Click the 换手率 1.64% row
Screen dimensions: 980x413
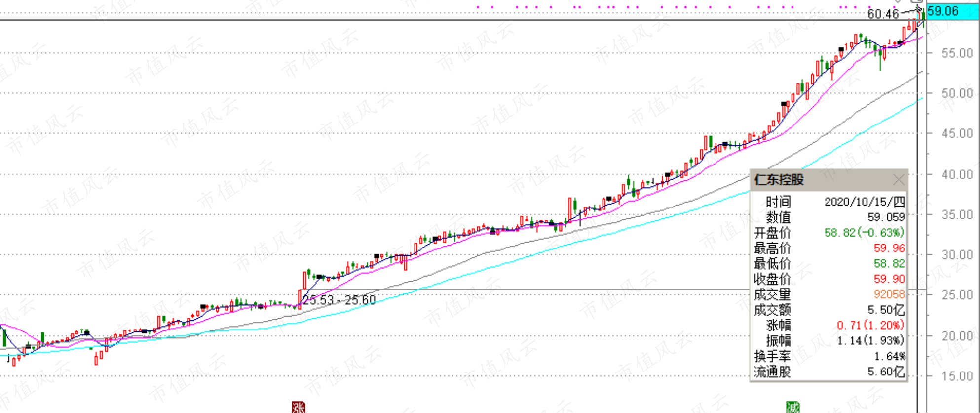829,356
